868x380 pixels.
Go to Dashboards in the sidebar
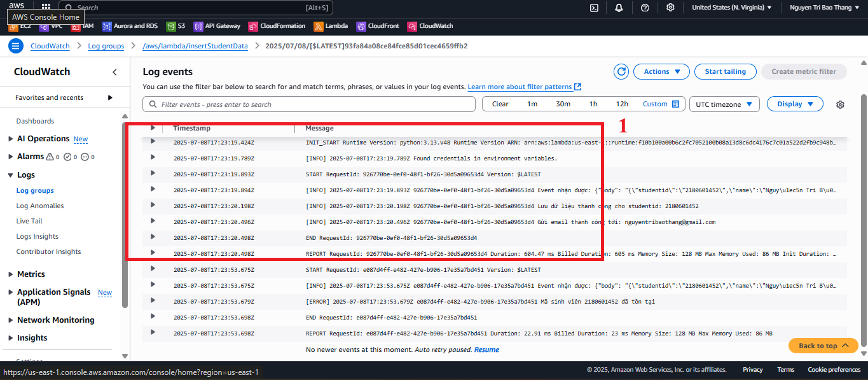pos(35,121)
